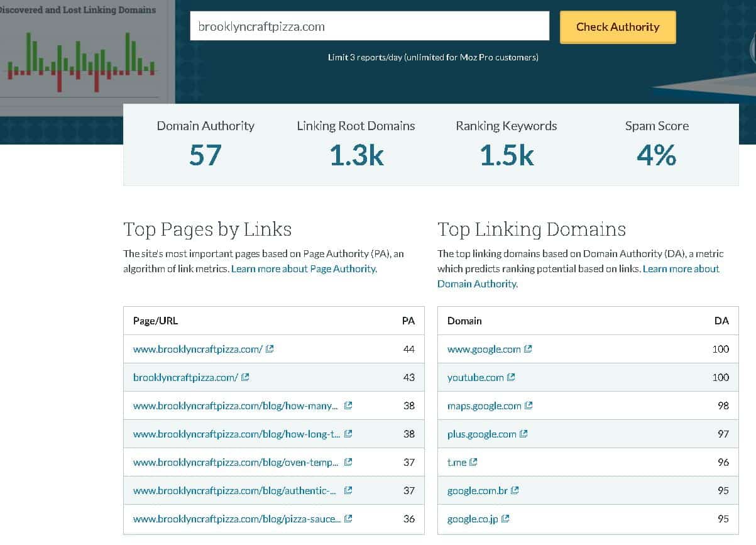Open external link icon for blog/how-many page
This screenshot has width=756, height=545.
click(x=348, y=405)
